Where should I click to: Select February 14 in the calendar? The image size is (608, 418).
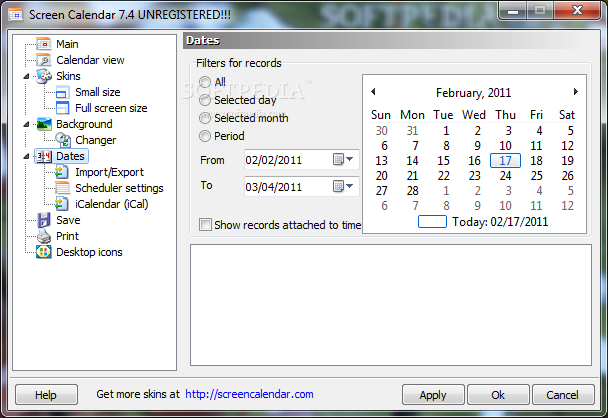412,161
